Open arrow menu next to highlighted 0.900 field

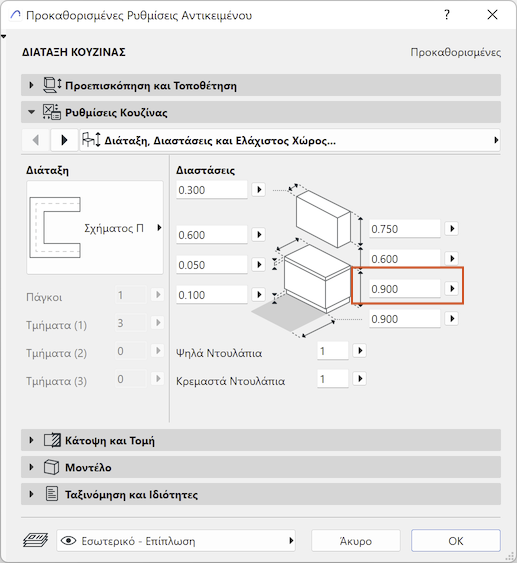pos(452,288)
